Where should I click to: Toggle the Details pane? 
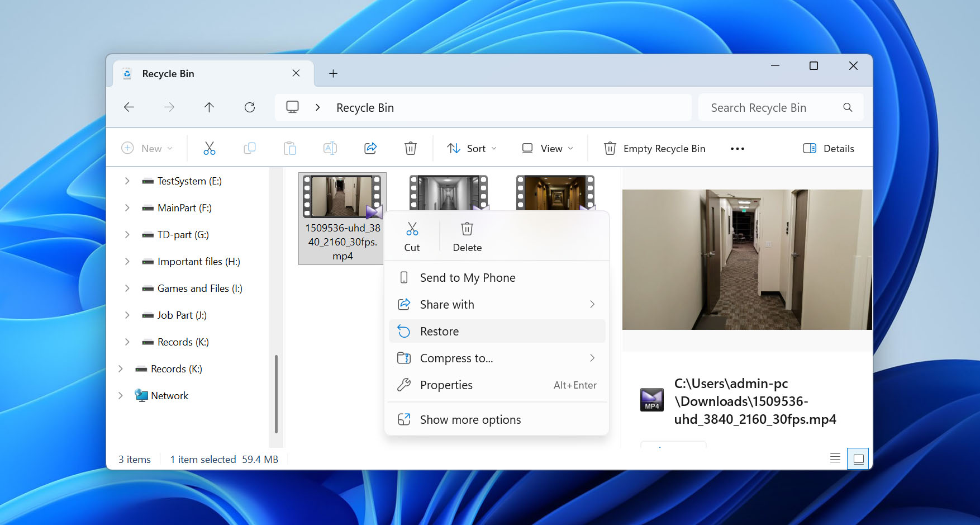point(829,149)
